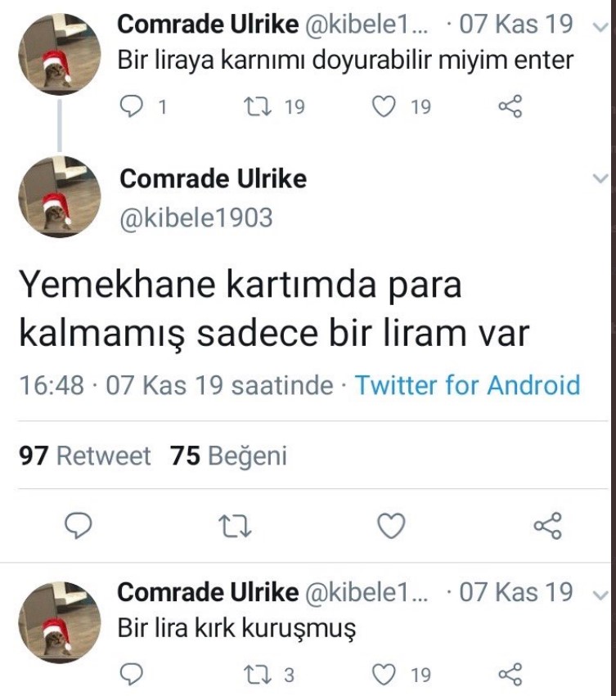Reply to the main 'Yemekhane kartımda' tweet

click(x=76, y=526)
